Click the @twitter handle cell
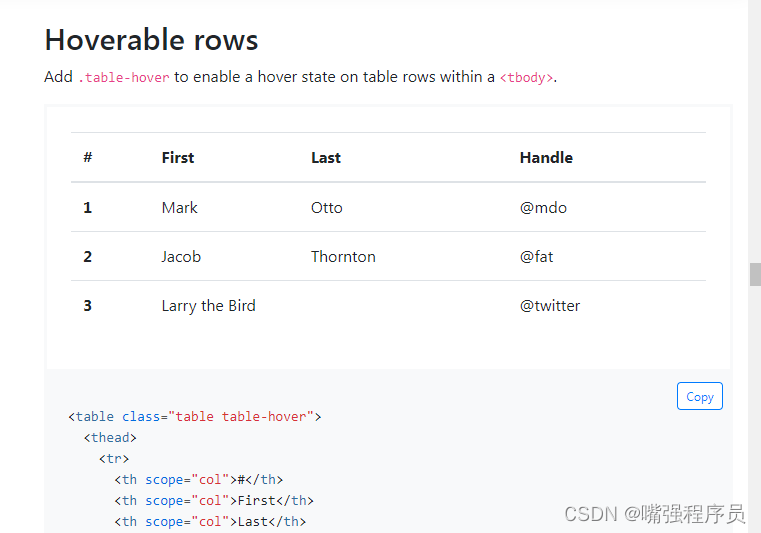This screenshot has width=761, height=533. pyautogui.click(x=550, y=305)
